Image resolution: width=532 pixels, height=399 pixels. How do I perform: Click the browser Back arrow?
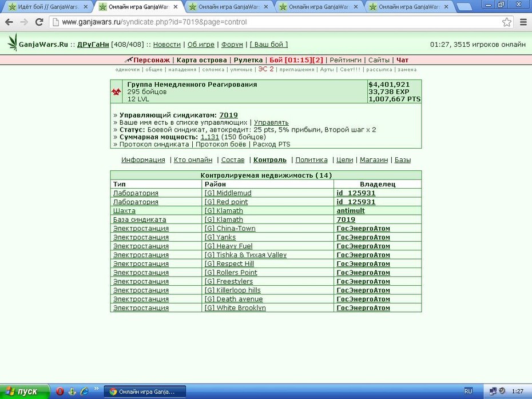tap(9, 22)
